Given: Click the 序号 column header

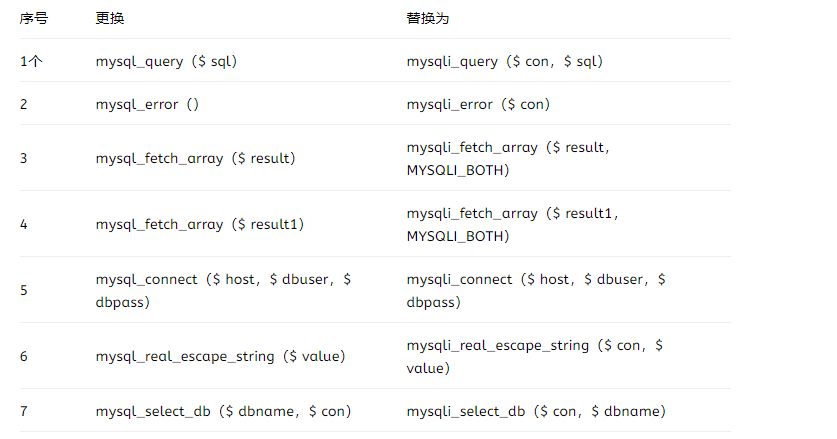Looking at the screenshot, I should click(x=34, y=19).
